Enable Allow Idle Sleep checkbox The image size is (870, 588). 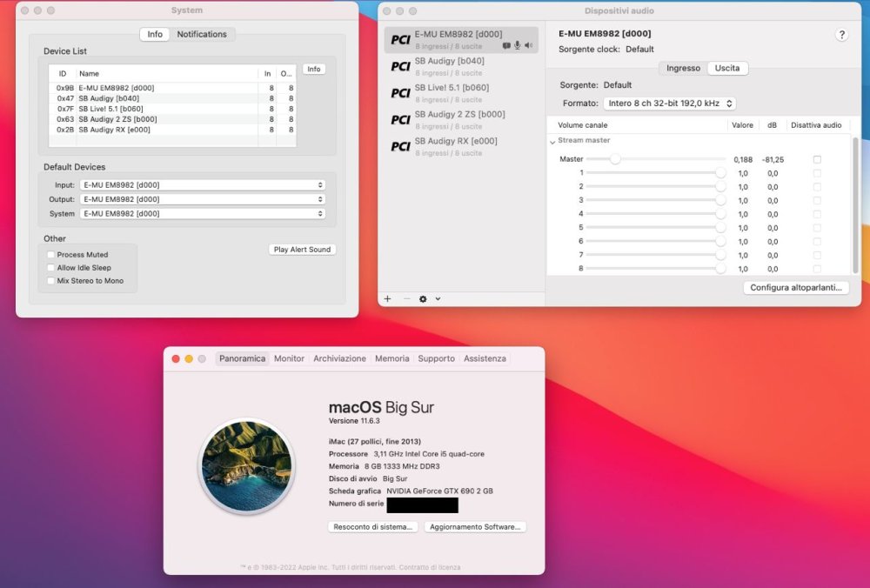51,267
